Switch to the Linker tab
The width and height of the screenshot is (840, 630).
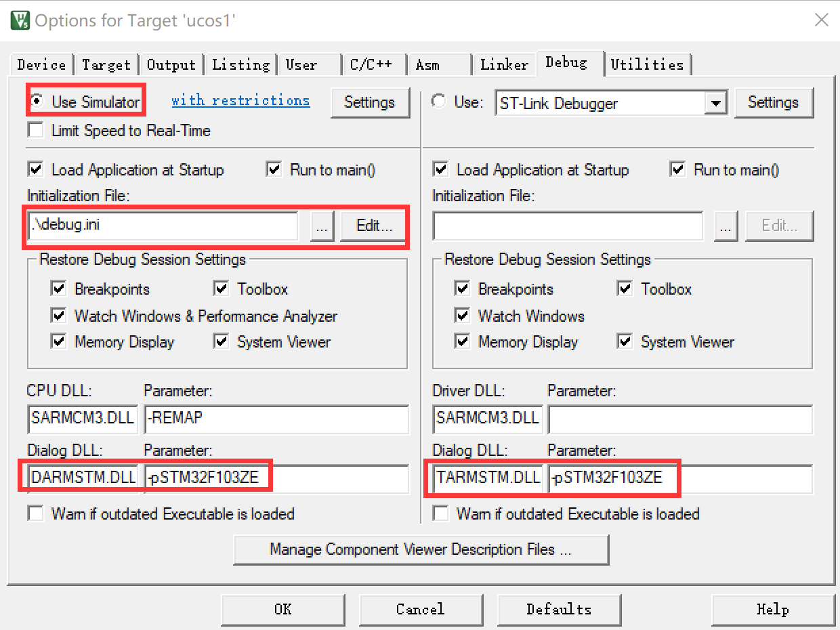tap(504, 65)
